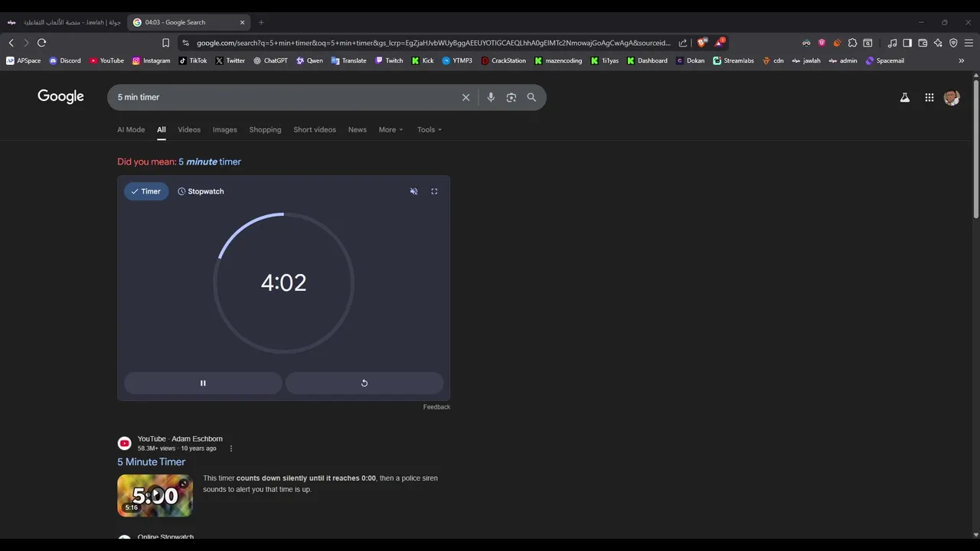Select the Timer tab
The width and height of the screenshot is (980, 551).
click(146, 191)
